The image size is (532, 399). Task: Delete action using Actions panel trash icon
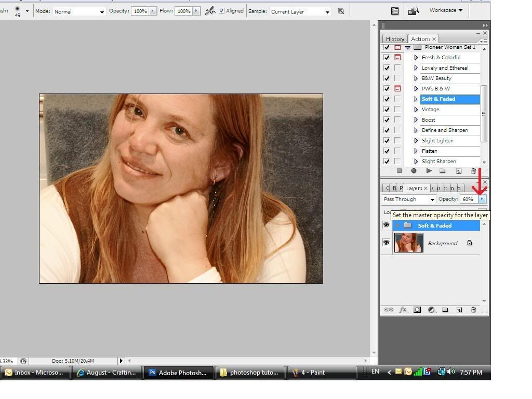[x=473, y=170]
